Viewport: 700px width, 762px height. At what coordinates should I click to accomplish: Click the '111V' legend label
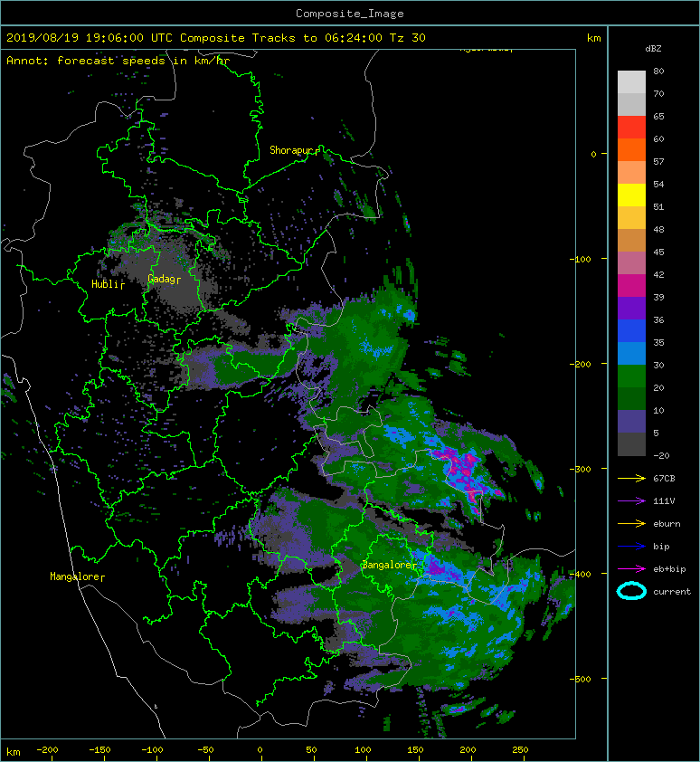tap(664, 501)
